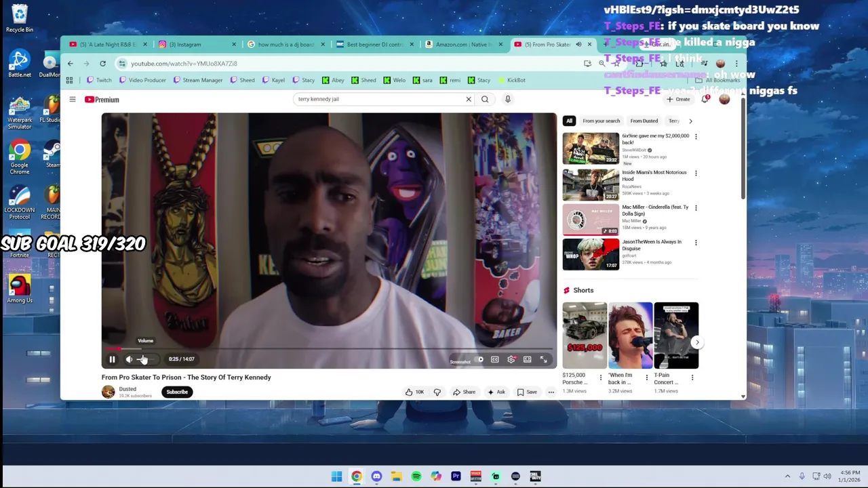Open the Stream Manager bookmark
The image size is (868, 488).
(198, 80)
